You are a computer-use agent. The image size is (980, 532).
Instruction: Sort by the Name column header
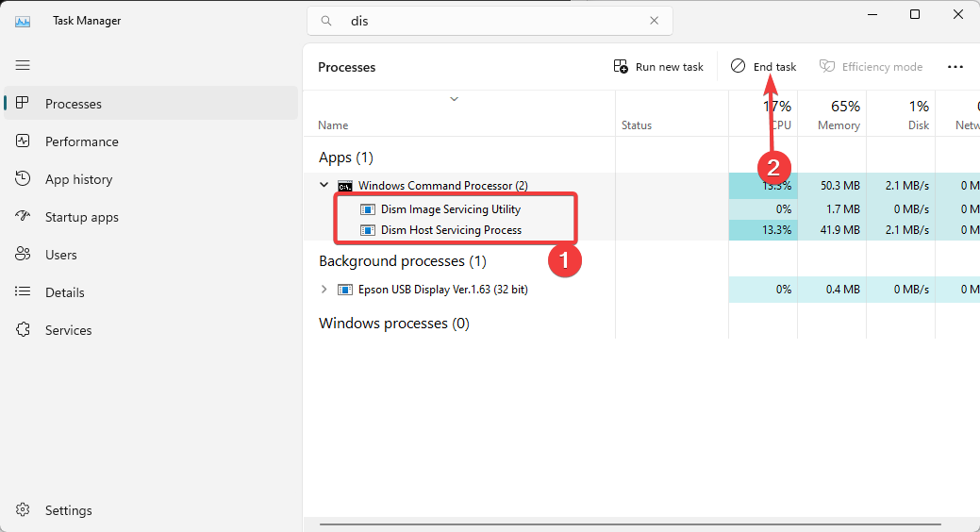459,114
